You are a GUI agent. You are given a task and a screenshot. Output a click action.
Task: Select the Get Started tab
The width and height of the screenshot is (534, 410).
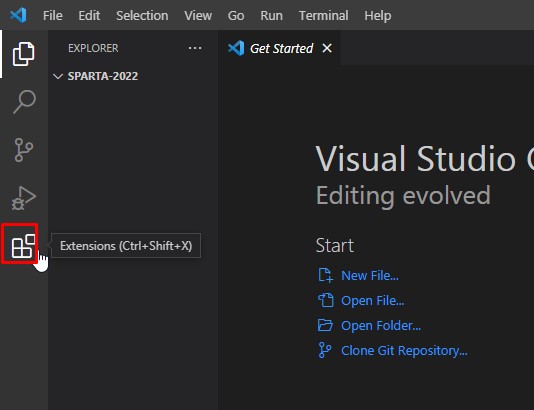[x=279, y=48]
